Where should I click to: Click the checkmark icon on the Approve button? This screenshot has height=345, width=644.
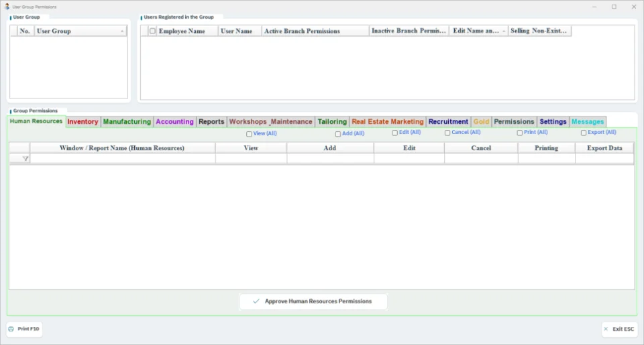256,301
